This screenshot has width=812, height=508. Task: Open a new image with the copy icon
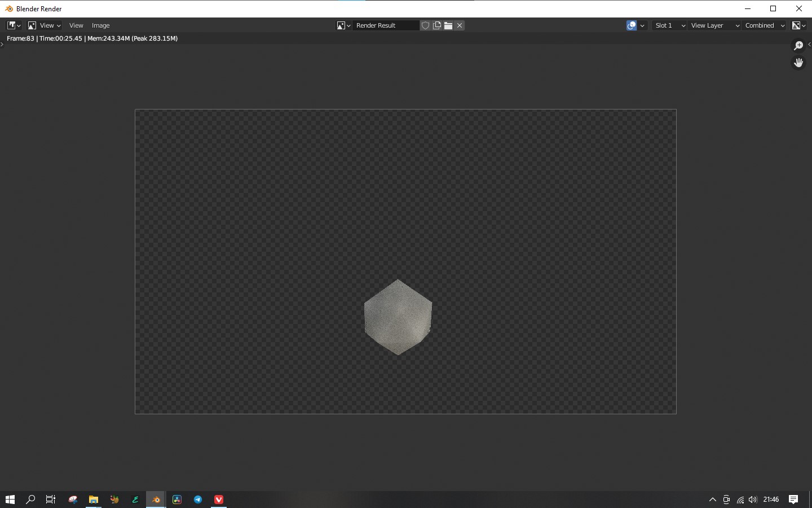click(437, 25)
